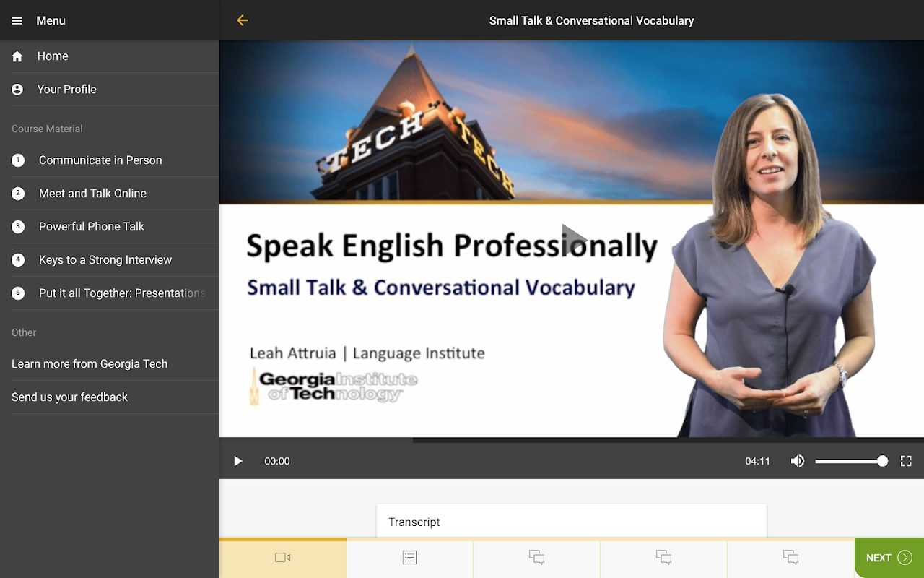Open the second discussion bubble tab
The image size is (924, 578).
tap(663, 558)
